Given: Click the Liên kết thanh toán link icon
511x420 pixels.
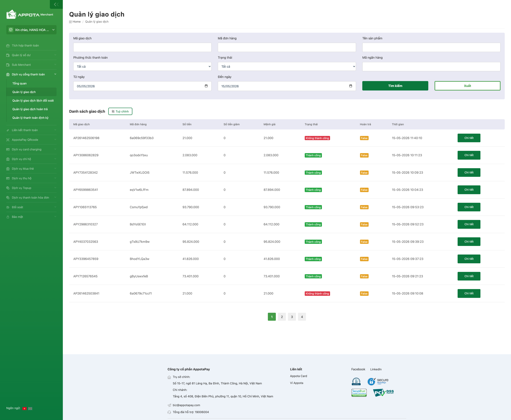Looking at the screenshot, I should (8, 130).
